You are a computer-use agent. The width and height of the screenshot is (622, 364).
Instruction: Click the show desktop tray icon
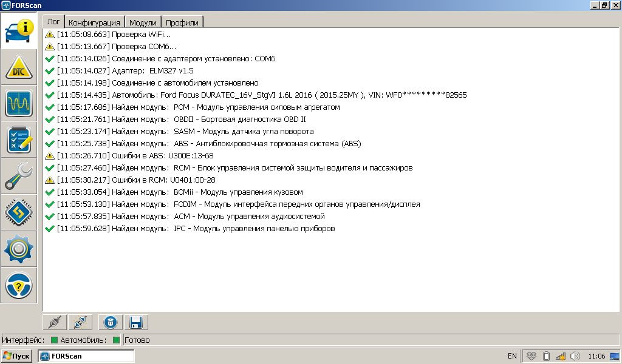click(615, 356)
